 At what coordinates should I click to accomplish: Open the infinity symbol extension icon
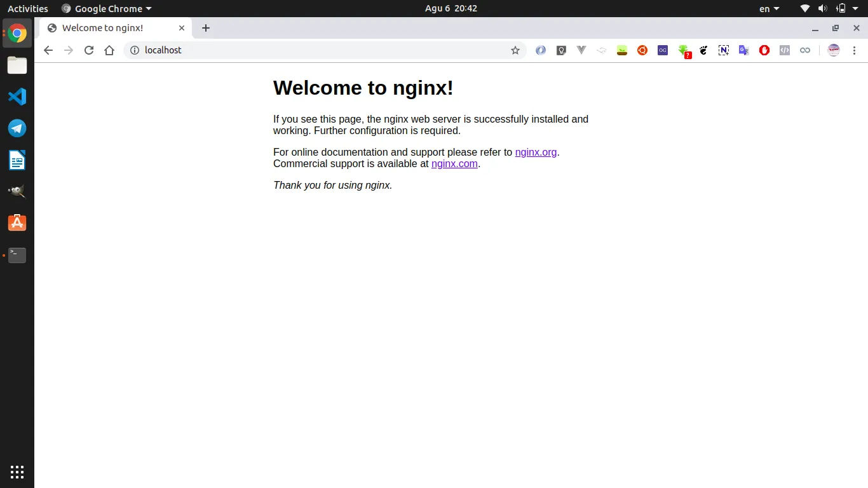(805, 50)
